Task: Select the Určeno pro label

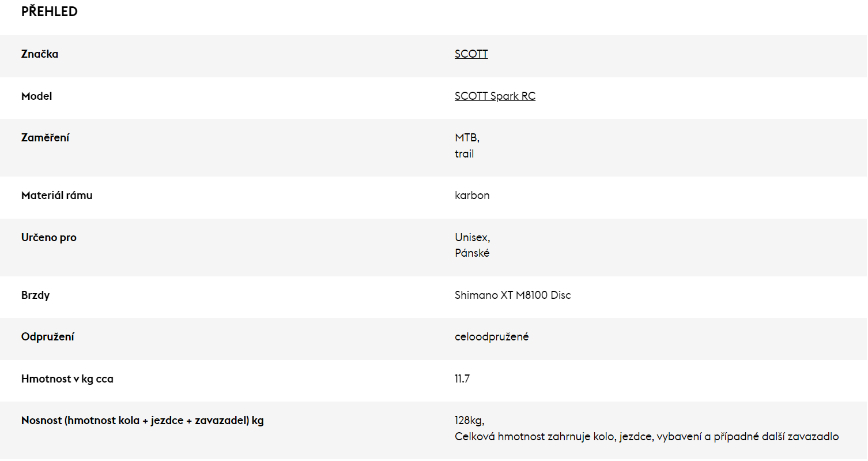Action: tap(49, 238)
